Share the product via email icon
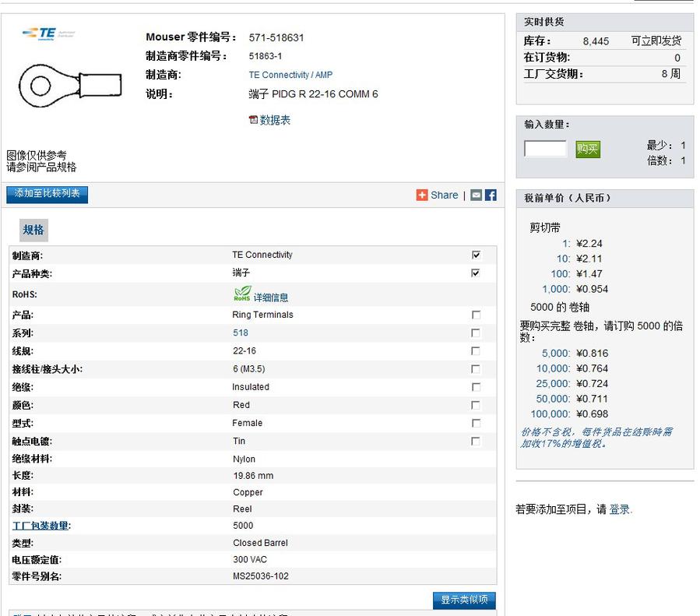 point(476,195)
